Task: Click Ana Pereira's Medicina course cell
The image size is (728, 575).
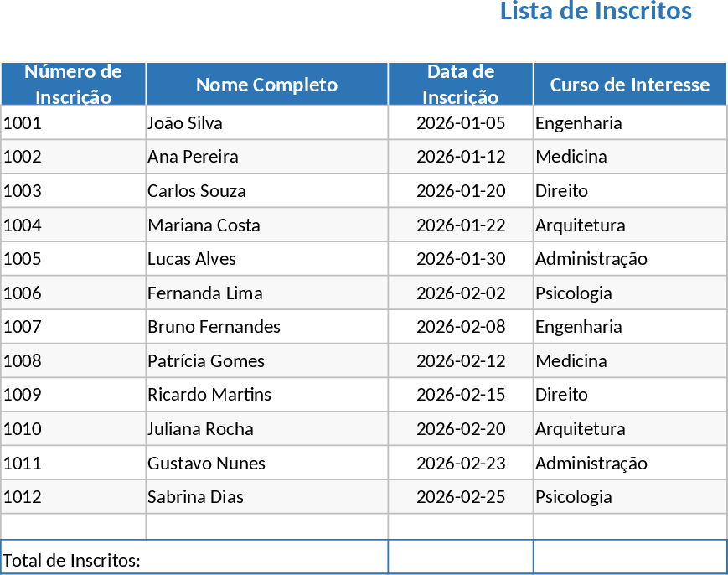Action: [x=629, y=157]
